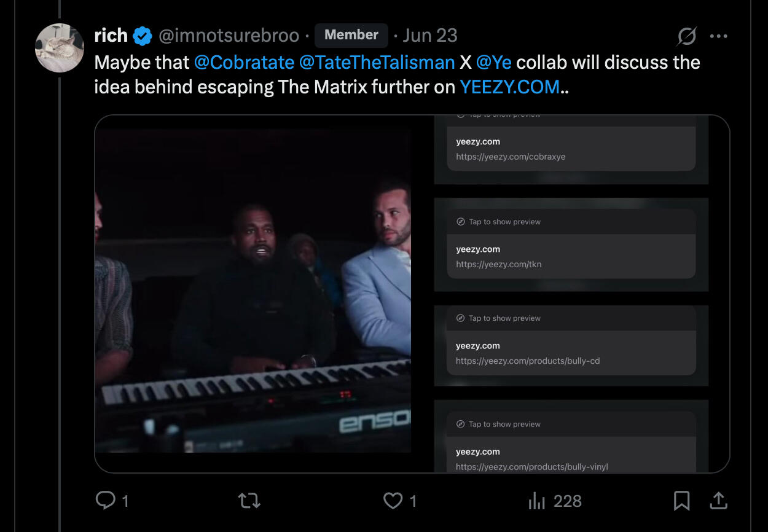768x532 pixels.
Task: Open view analytics bar chart icon
Action: [x=536, y=501]
